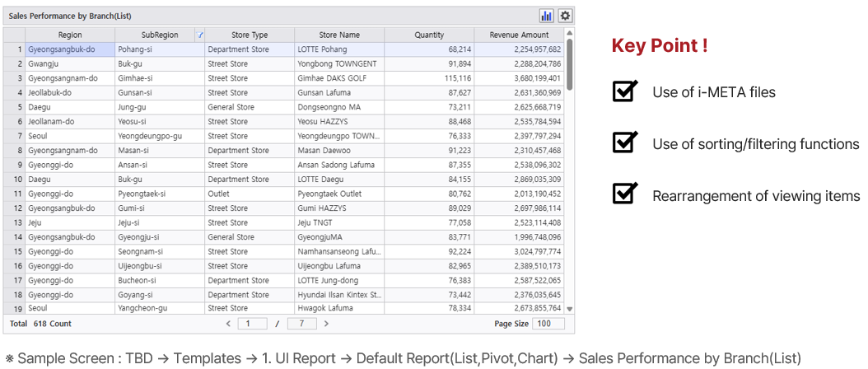Click the Store Name column header
868x369 pixels.
[339, 35]
